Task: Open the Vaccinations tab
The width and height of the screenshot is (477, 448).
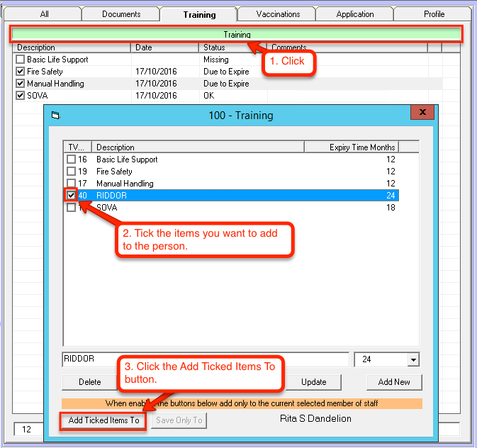Action: pyautogui.click(x=276, y=14)
